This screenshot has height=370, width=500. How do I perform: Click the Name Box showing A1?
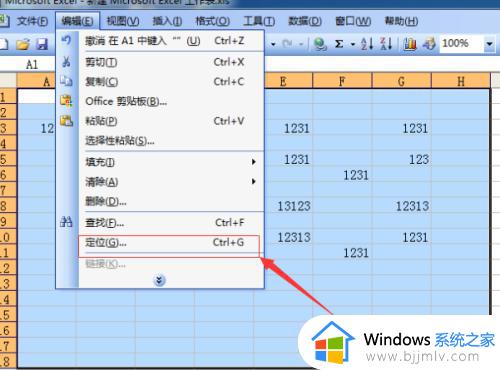click(32, 64)
